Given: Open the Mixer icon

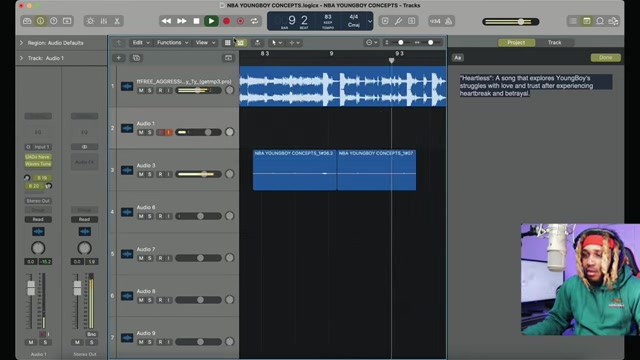Looking at the screenshot, I should pyautogui.click(x=104, y=21).
